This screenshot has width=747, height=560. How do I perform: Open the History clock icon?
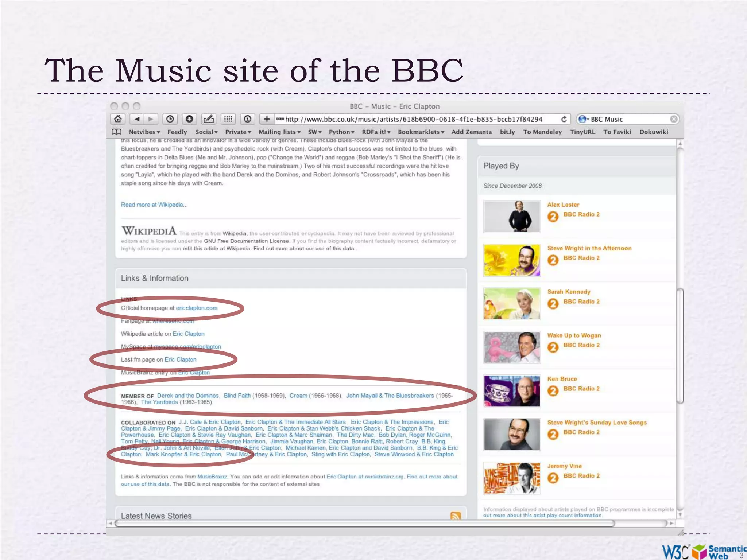pos(170,119)
